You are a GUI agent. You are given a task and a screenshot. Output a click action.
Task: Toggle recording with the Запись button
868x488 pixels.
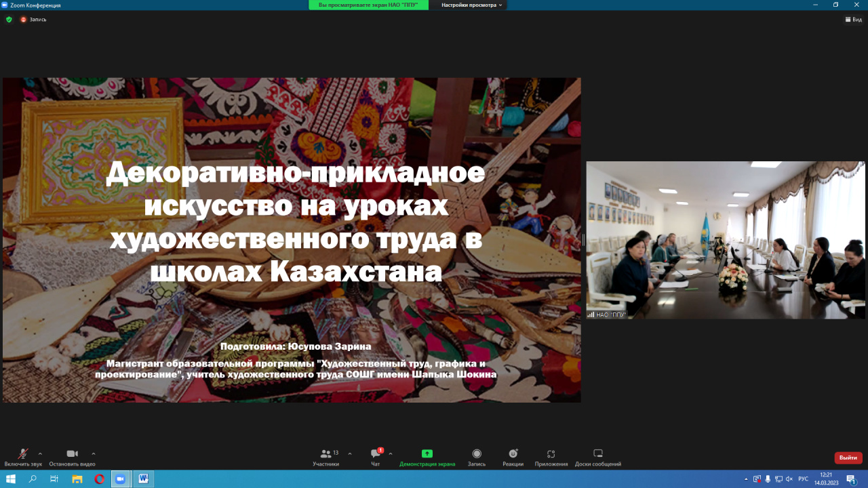[477, 455]
